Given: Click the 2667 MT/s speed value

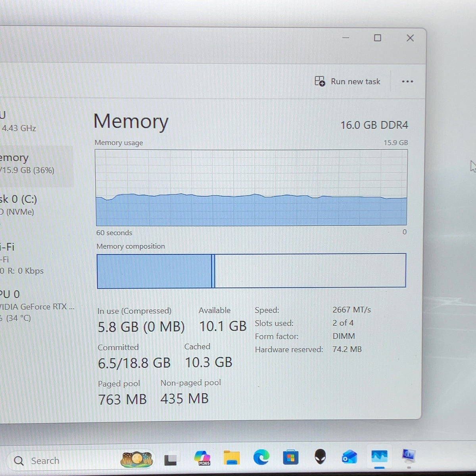Looking at the screenshot, I should pyautogui.click(x=351, y=310).
